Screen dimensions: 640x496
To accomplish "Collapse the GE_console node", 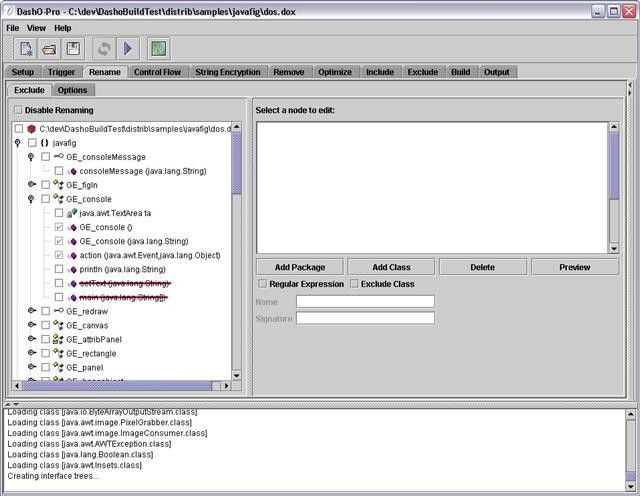I will click(x=31, y=199).
